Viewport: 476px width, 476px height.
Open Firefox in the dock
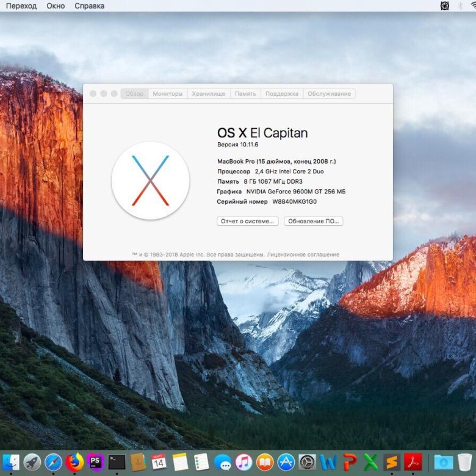tap(74, 462)
